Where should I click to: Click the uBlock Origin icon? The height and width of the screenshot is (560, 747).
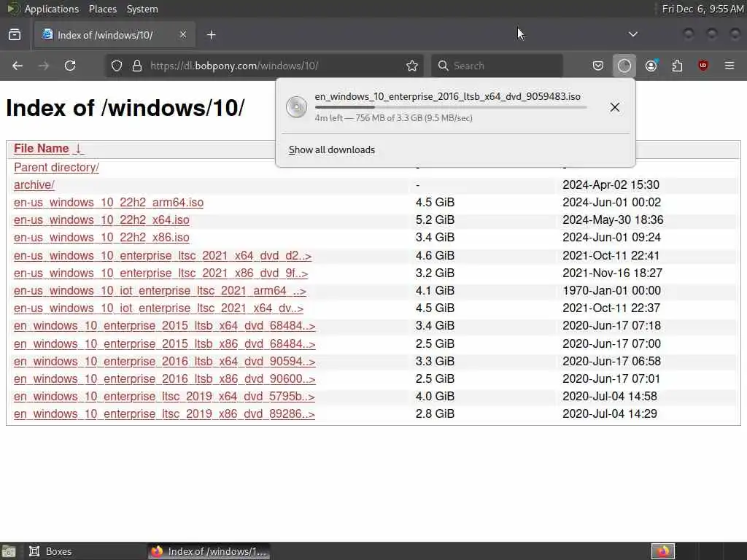[703, 66]
